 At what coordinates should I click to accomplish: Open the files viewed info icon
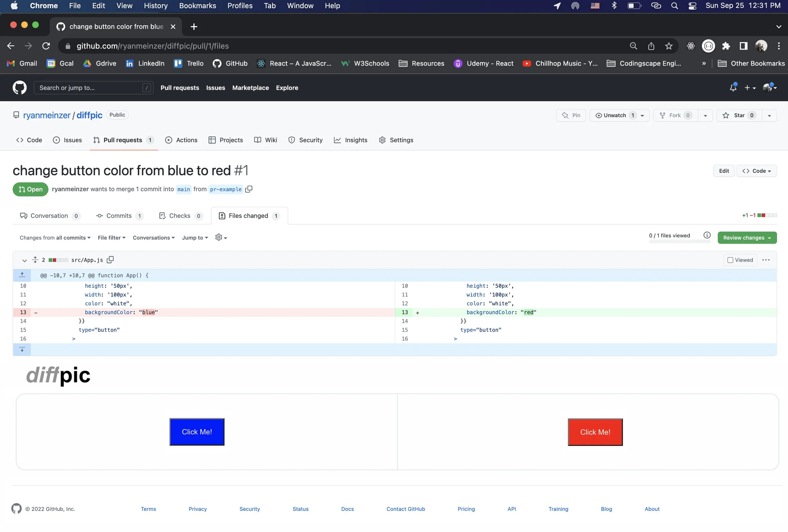(x=707, y=235)
